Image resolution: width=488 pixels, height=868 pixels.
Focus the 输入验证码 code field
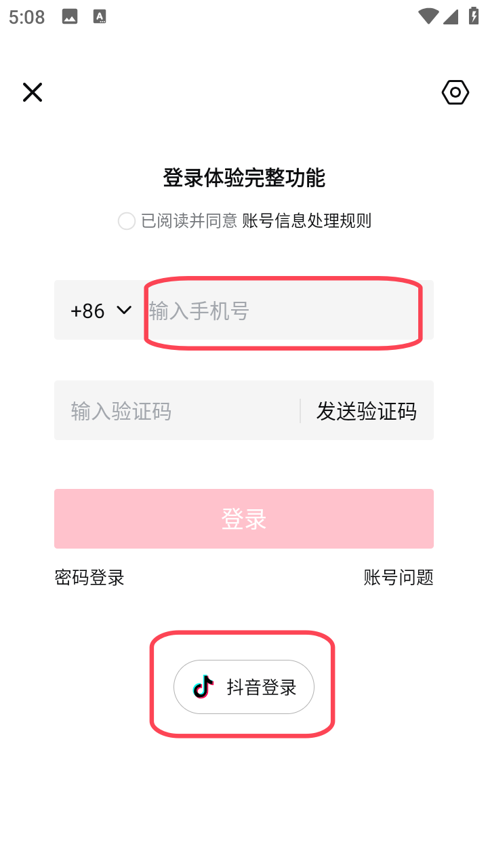(176, 411)
